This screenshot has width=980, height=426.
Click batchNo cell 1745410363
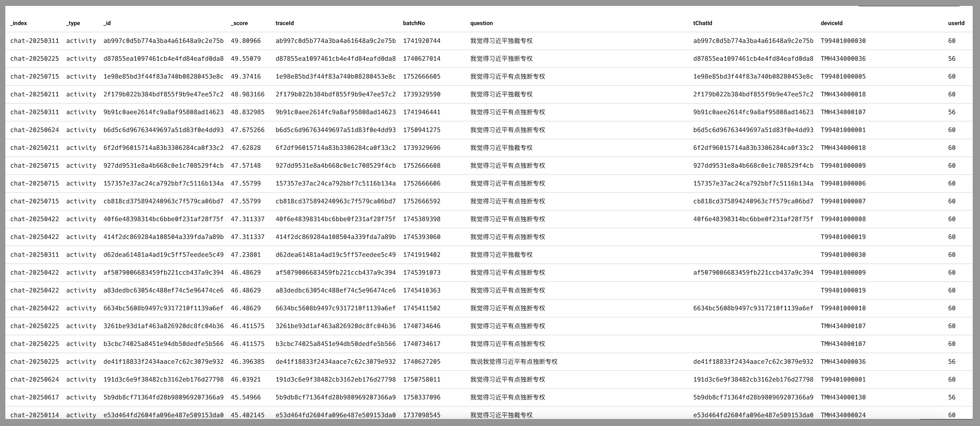point(422,291)
